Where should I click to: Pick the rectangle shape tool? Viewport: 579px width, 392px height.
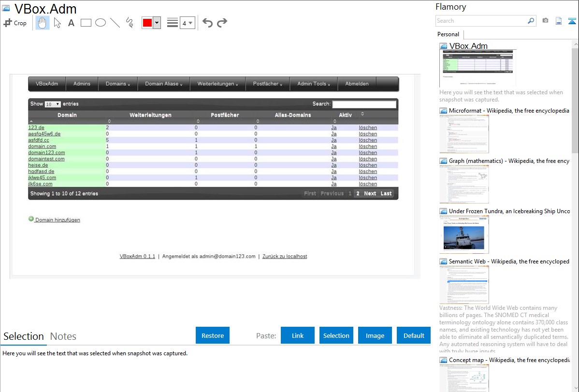(x=86, y=23)
